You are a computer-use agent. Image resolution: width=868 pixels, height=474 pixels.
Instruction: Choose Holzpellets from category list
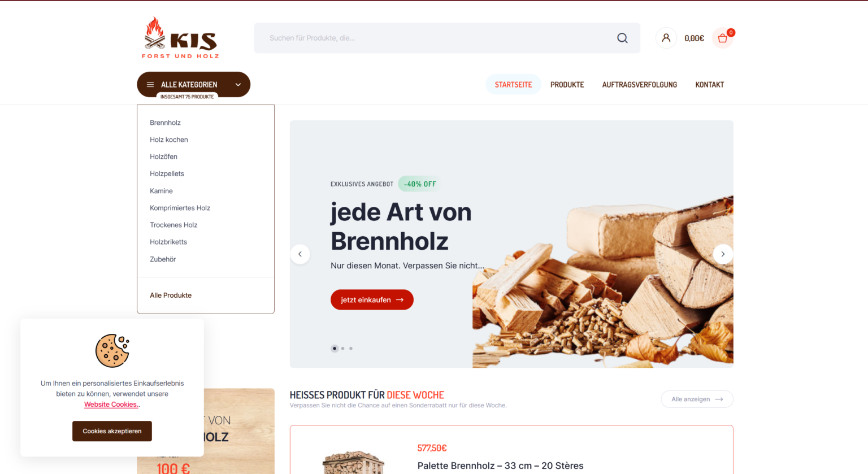pos(167,173)
